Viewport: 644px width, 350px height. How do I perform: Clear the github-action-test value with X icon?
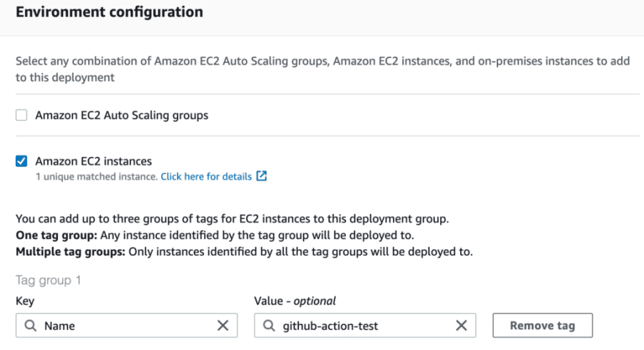pos(462,326)
